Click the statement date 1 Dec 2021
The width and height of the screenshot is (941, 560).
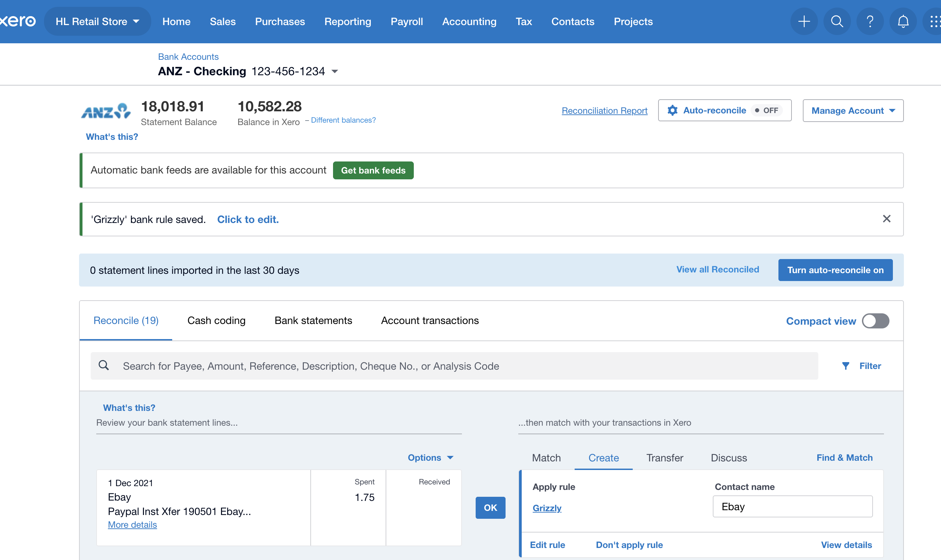[130, 483]
